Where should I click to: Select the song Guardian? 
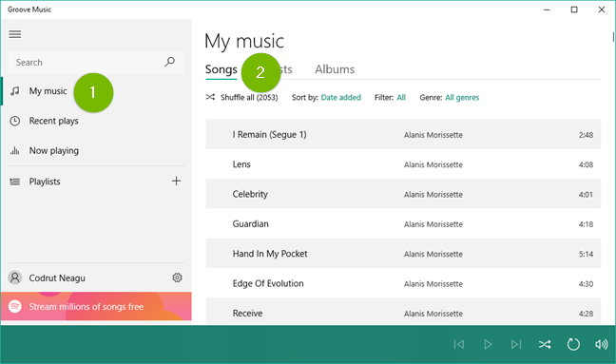click(x=403, y=224)
